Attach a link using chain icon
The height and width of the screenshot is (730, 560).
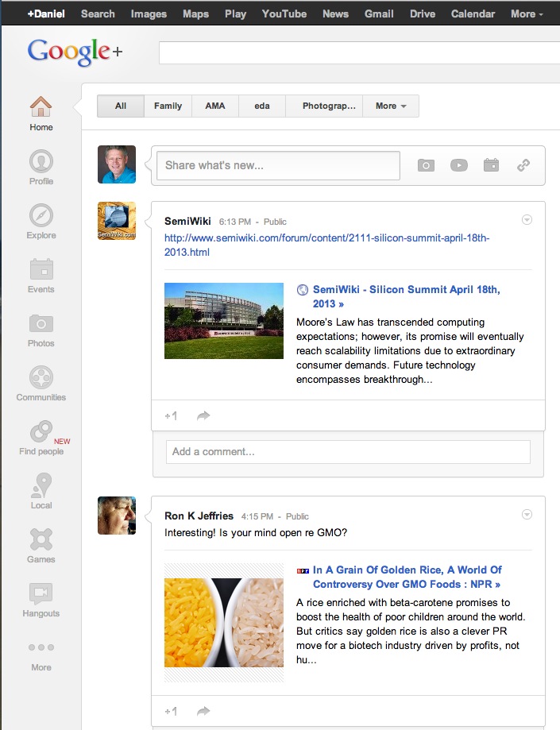523,165
